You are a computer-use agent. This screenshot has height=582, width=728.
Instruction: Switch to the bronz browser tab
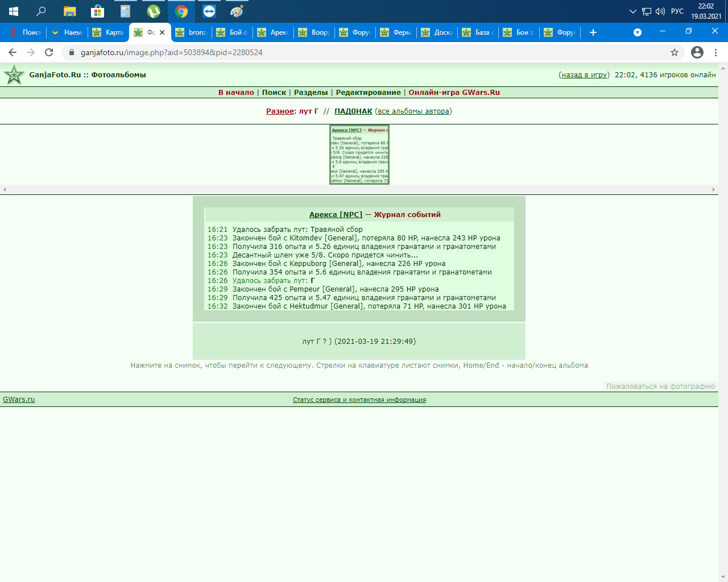pos(192,32)
